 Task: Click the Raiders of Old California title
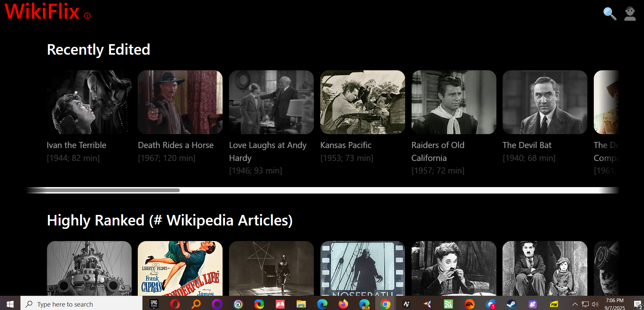click(x=438, y=151)
